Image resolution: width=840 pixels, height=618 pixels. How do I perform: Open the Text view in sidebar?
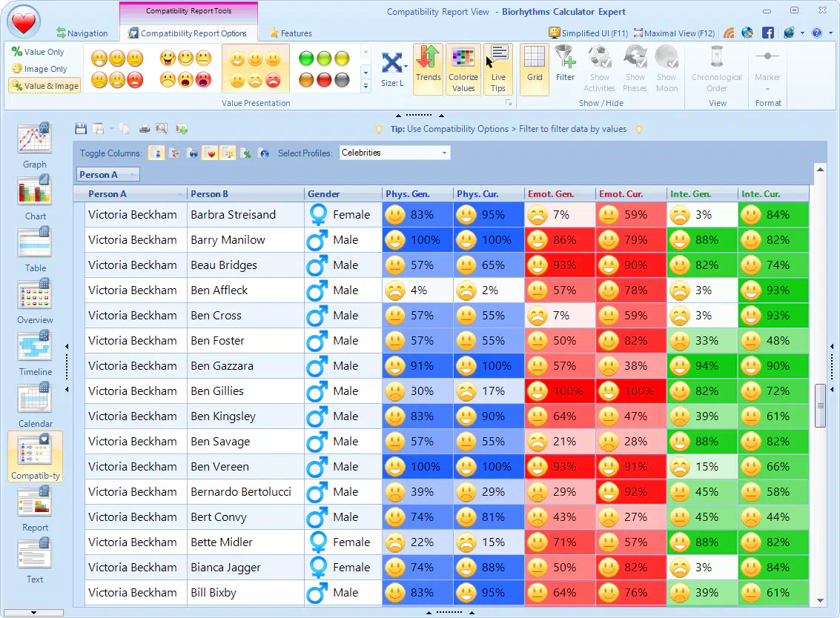pyautogui.click(x=35, y=561)
